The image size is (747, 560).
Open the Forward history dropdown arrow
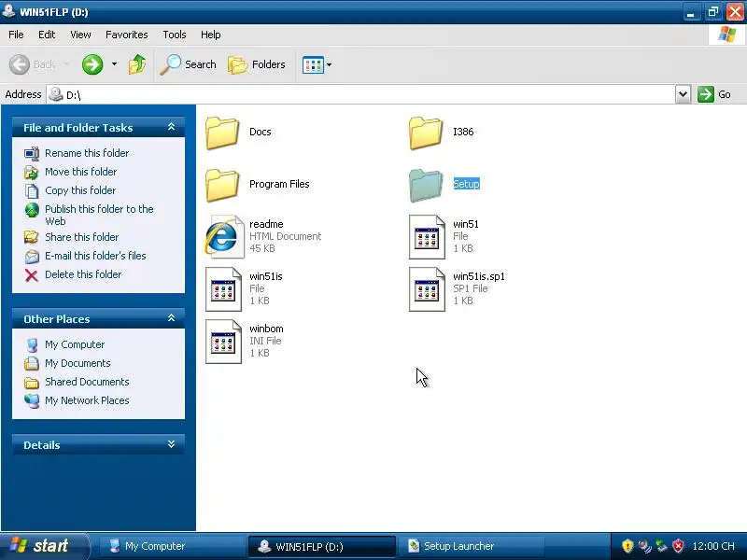pos(114,64)
